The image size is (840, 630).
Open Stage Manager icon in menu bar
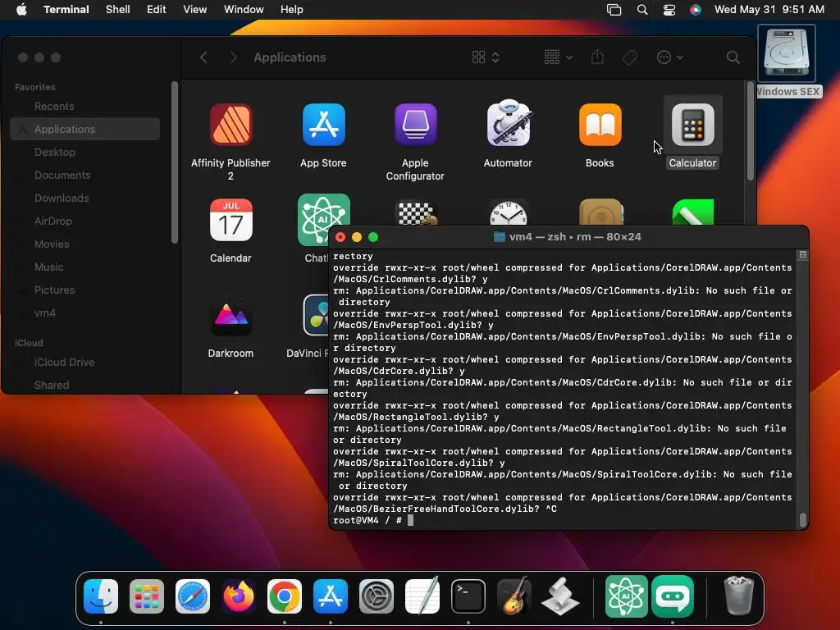(614, 10)
